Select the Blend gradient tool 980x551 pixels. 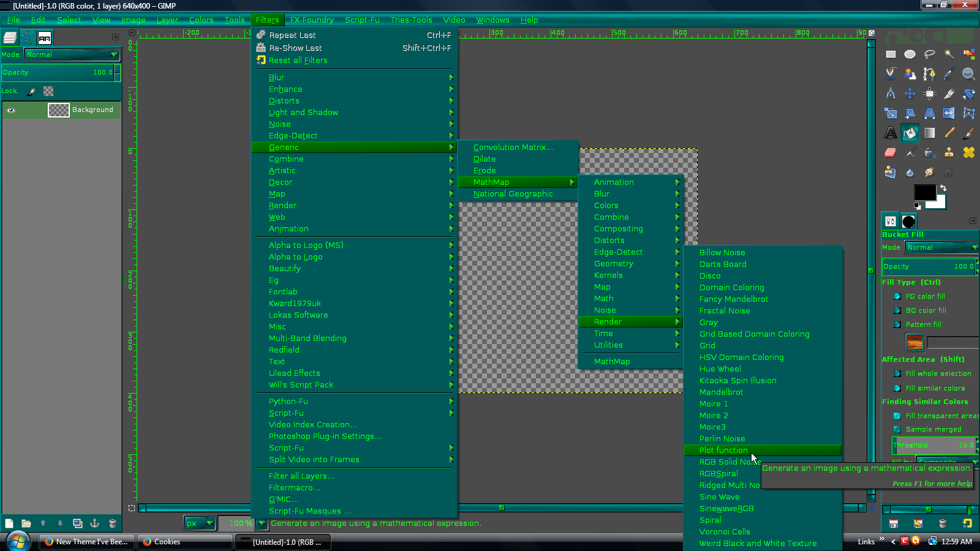point(930,133)
